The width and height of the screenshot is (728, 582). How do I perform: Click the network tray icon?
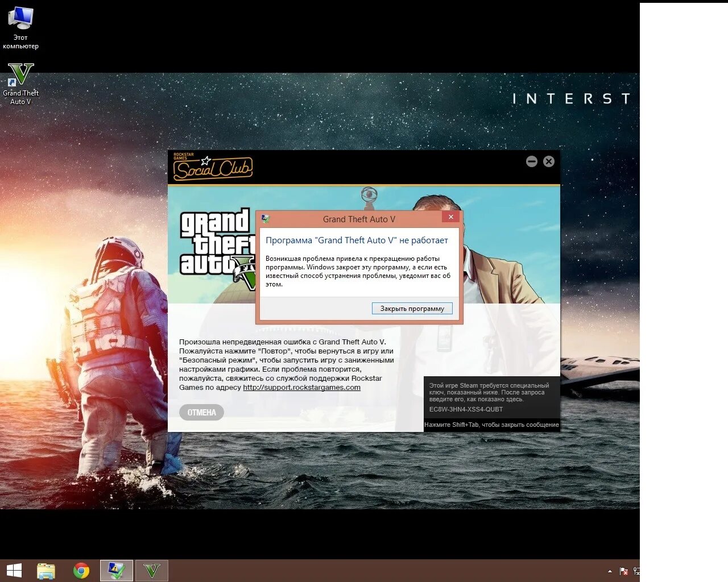pos(636,571)
